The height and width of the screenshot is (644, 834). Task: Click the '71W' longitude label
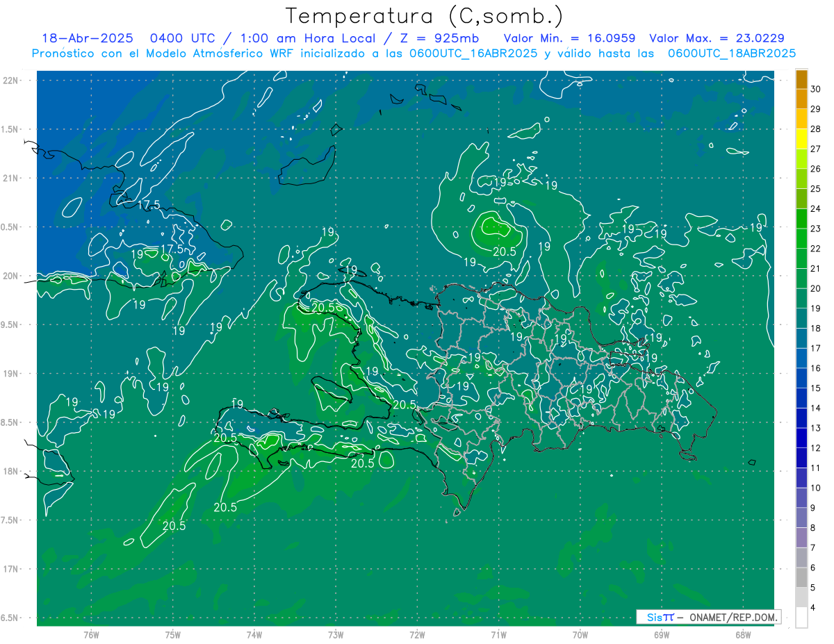(x=498, y=634)
